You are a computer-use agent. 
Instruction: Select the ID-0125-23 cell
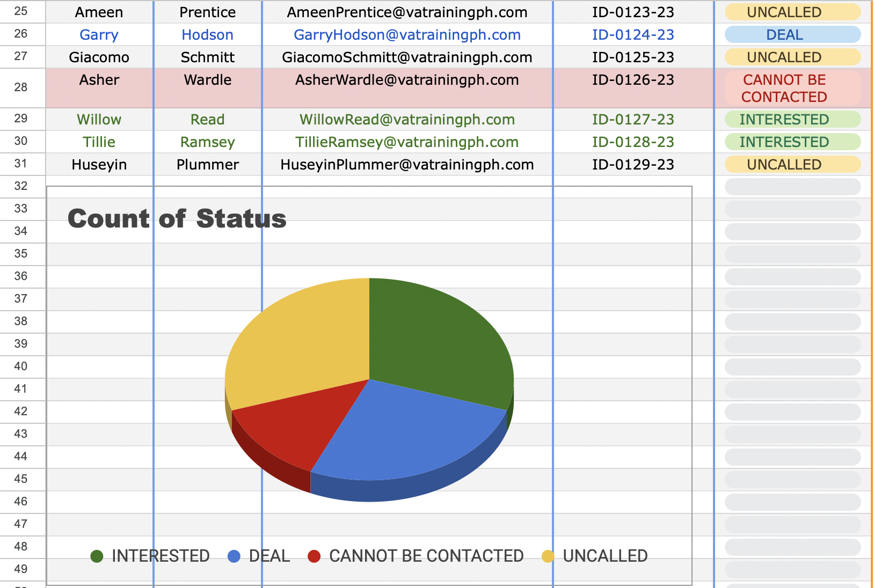(x=633, y=57)
